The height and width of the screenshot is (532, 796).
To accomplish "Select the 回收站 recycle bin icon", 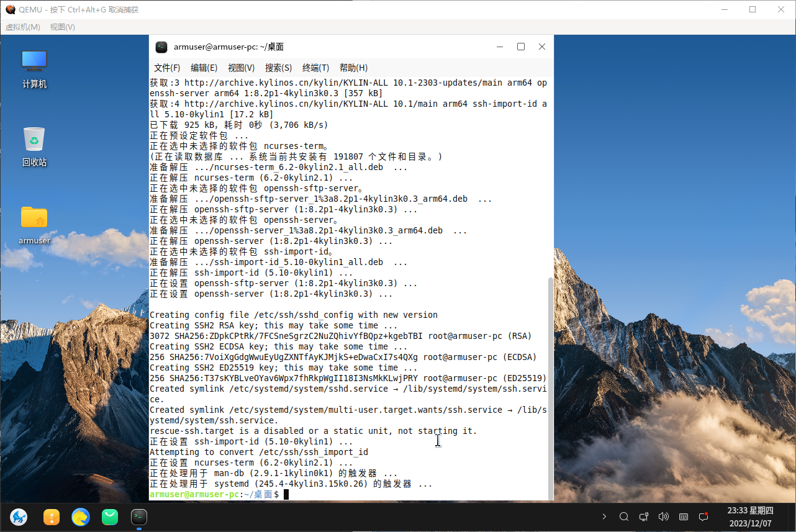I will (34, 147).
